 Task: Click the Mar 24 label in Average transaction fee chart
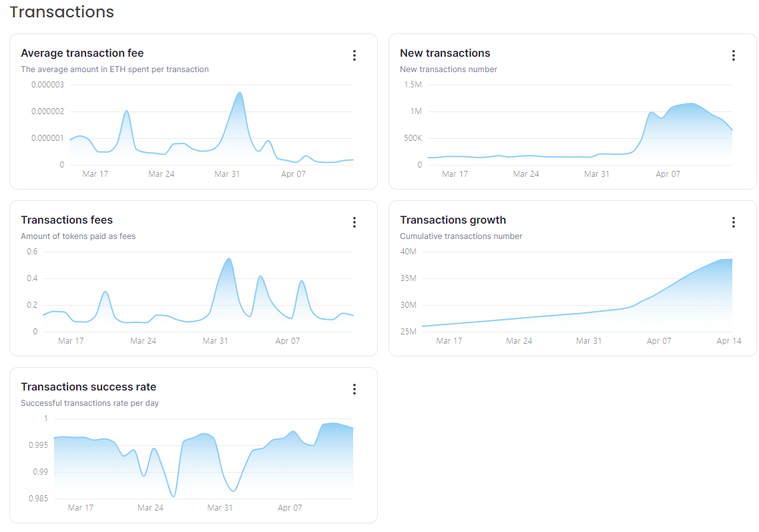161,174
